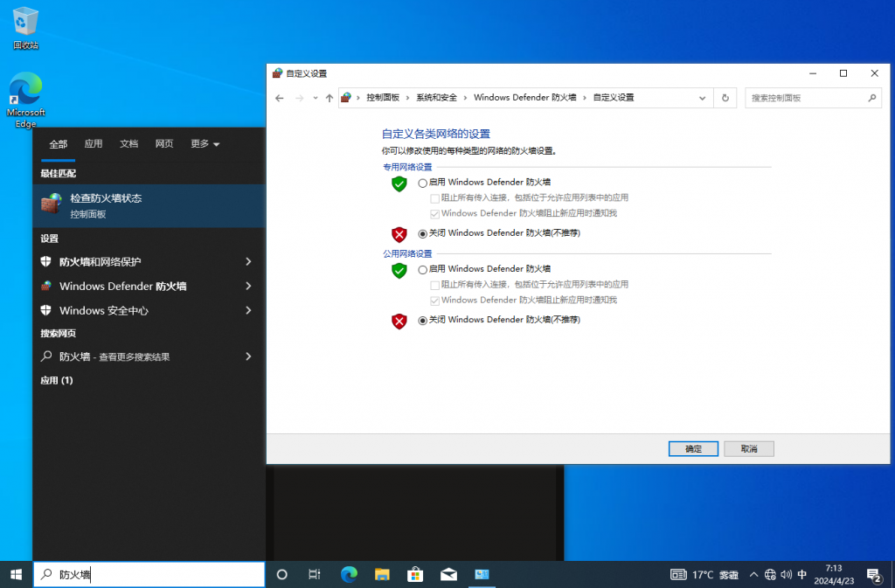Expand the 防火墙和网络保护 result arrow
Viewport: 895px width, 588px height.
point(248,261)
